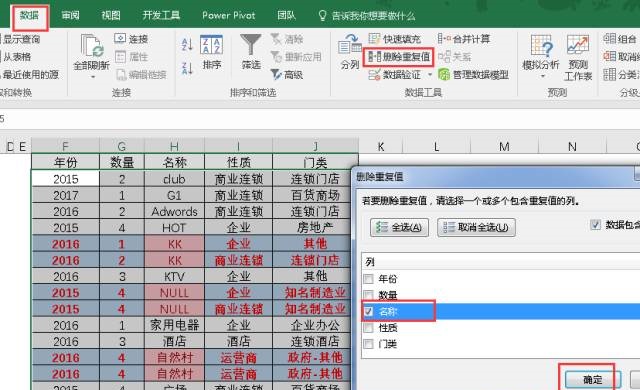Open the 团队 tab
Screen dimensions: 640x390
(286, 16)
